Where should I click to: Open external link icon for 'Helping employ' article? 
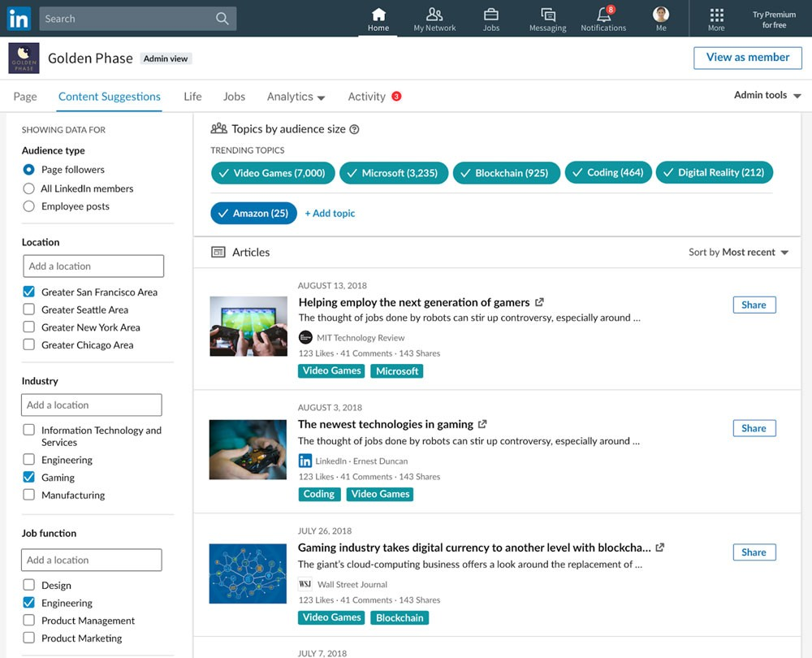click(540, 302)
